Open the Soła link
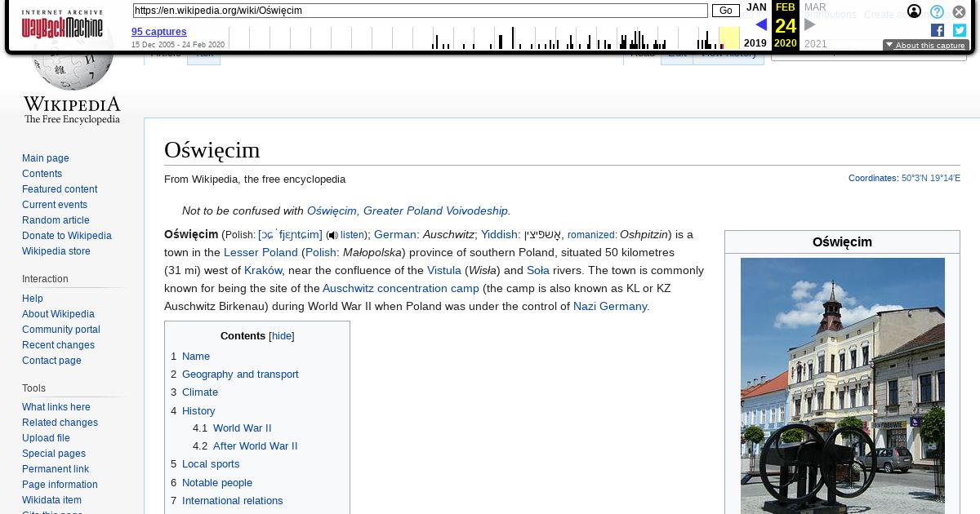The height and width of the screenshot is (514, 980). (x=538, y=271)
